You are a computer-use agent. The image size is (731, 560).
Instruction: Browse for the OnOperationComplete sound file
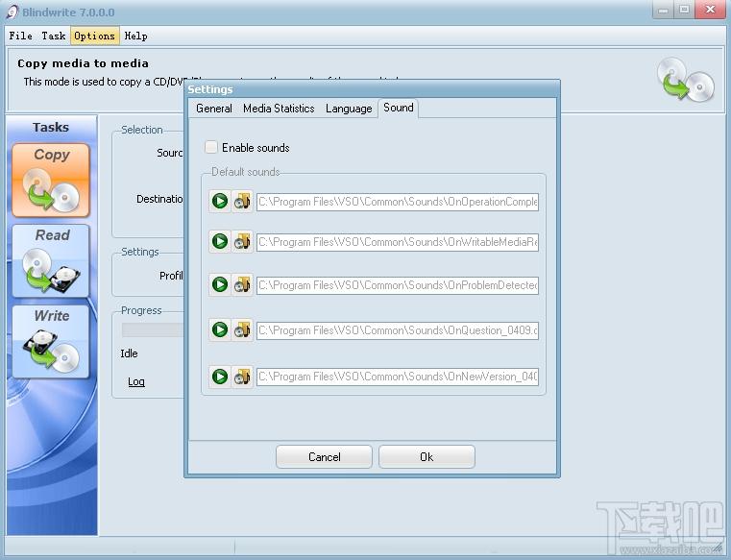pyautogui.click(x=242, y=202)
